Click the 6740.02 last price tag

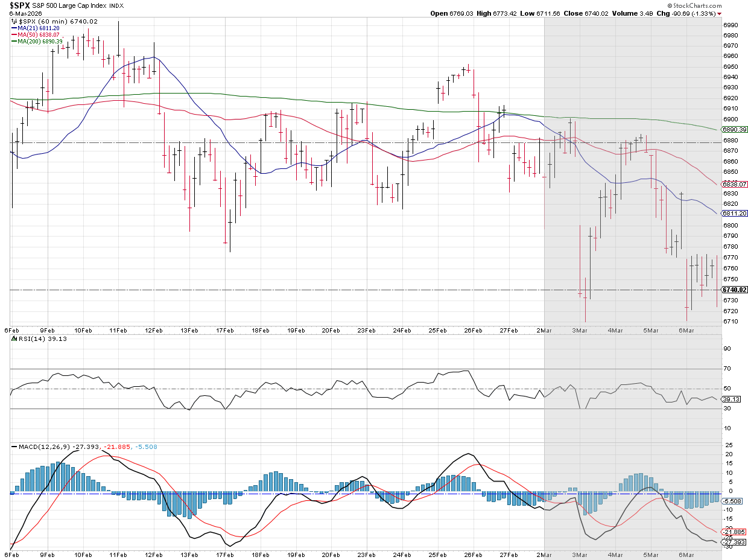point(735,290)
